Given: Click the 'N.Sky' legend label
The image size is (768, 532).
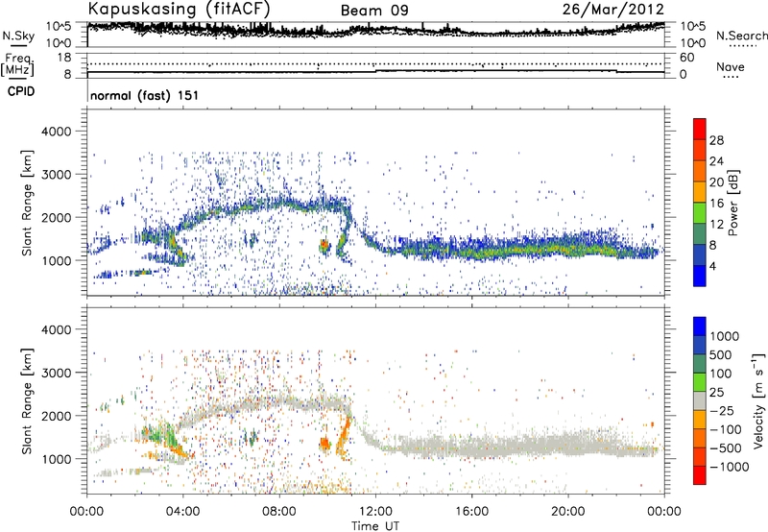Looking at the screenshot, I should pyautogui.click(x=18, y=36).
